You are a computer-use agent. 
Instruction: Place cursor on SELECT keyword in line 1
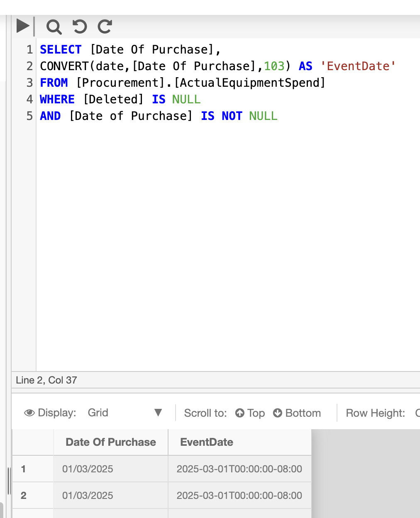click(x=61, y=49)
